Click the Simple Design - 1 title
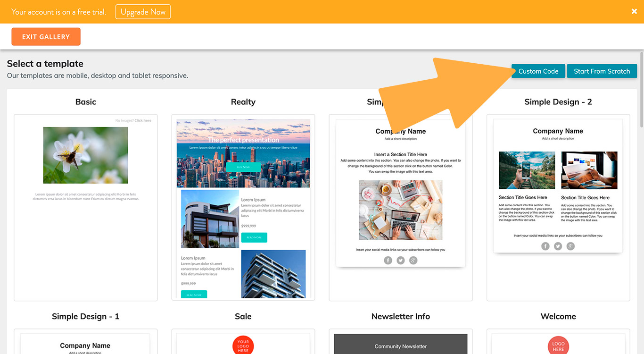Viewport: 644px width, 354px height. tap(86, 316)
